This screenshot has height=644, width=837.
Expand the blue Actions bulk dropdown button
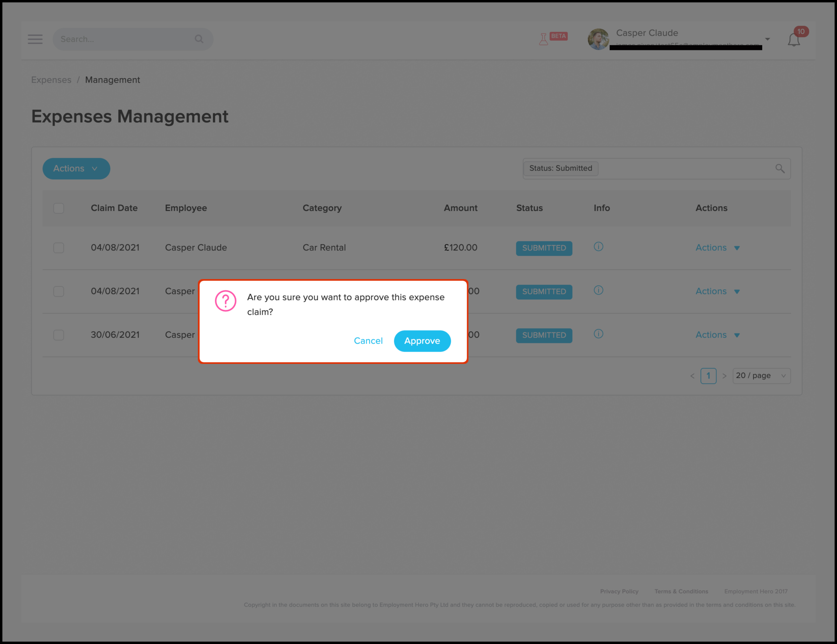click(x=76, y=169)
